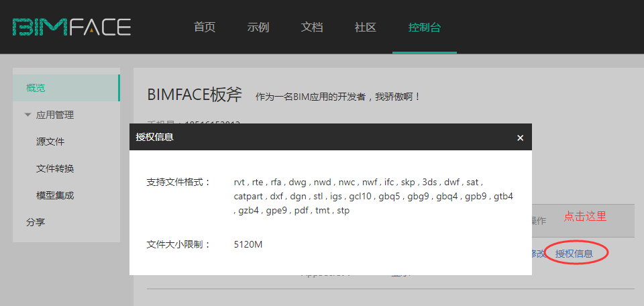This screenshot has height=306, width=644.
Task: Click the BIMFACE logo
Action: (72, 27)
